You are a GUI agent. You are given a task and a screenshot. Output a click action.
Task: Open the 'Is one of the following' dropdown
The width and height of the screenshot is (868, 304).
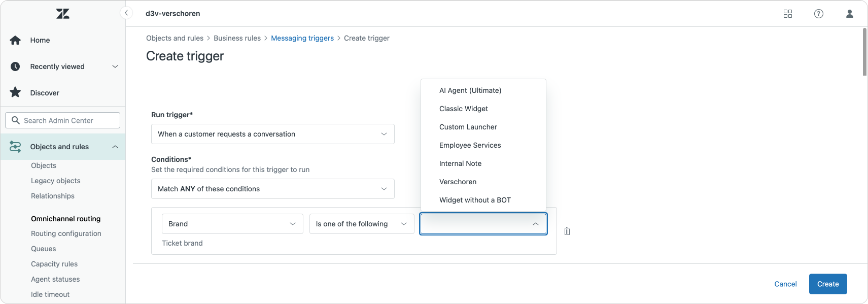coord(361,224)
